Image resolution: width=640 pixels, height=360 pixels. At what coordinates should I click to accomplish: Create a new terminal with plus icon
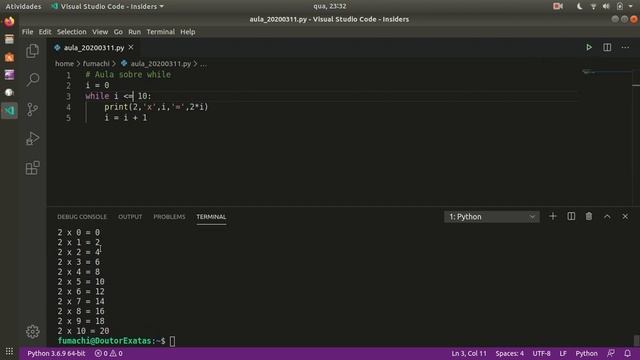[553, 216]
